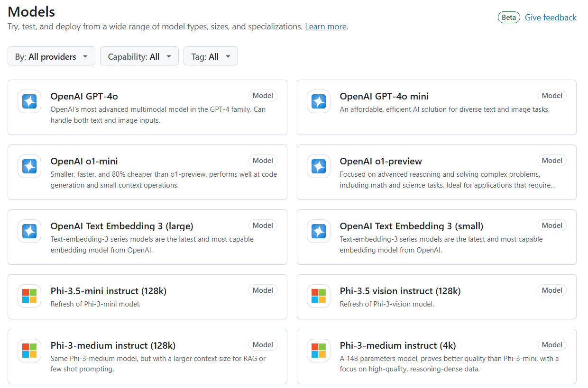Click Model badge on Text Embedding 3 (small)
This screenshot has width=588, height=388.
552,226
